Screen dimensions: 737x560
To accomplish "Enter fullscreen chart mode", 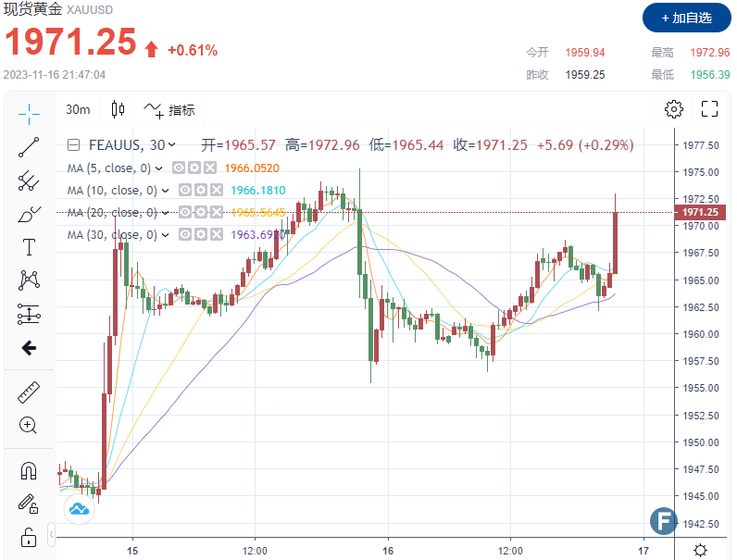I will pyautogui.click(x=709, y=109).
